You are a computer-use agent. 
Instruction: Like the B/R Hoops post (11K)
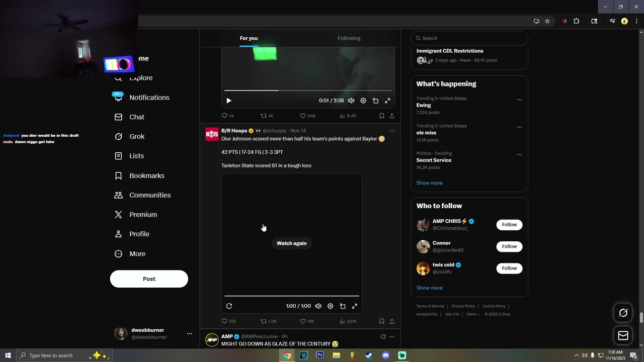[x=307, y=321]
